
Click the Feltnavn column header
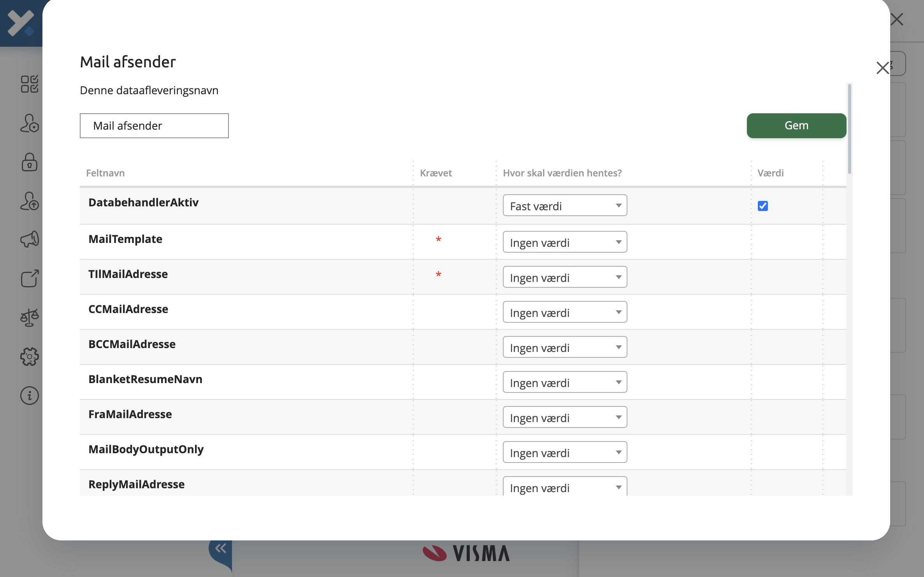pos(105,173)
